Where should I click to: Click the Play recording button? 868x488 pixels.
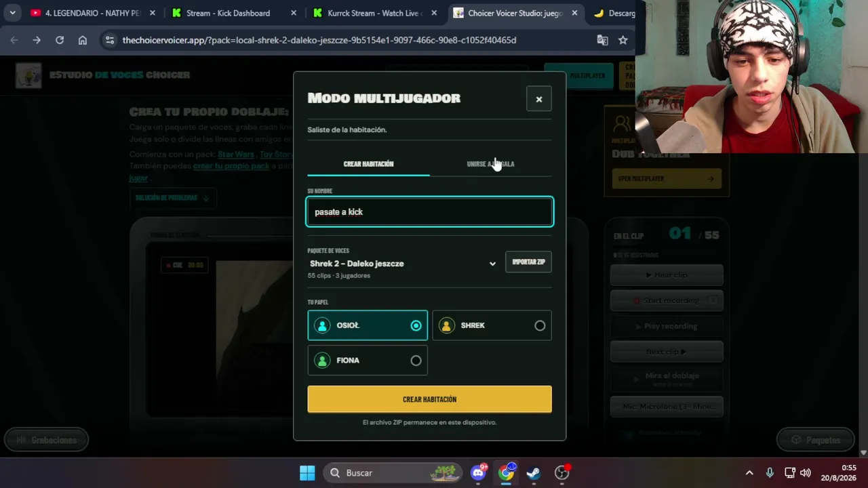pyautogui.click(x=667, y=326)
